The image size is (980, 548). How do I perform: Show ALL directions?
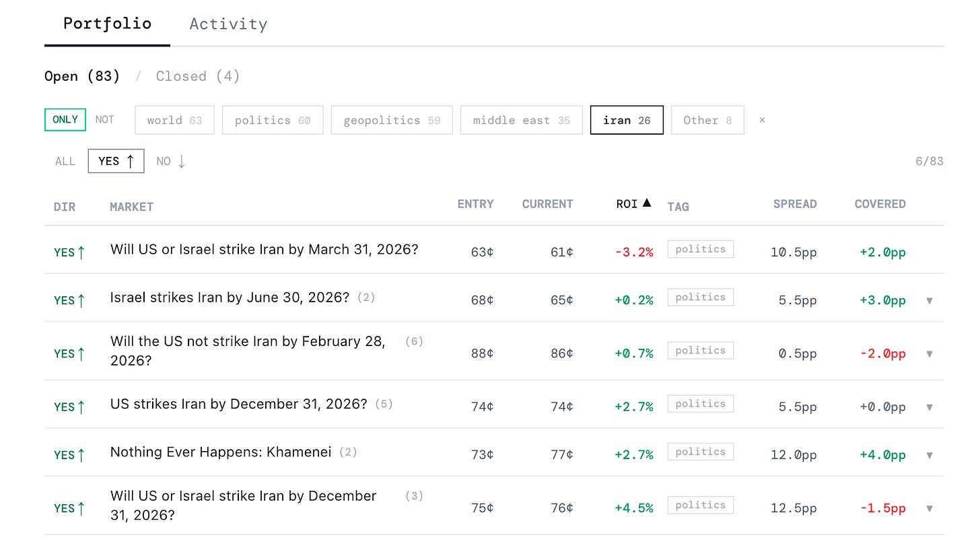click(x=65, y=161)
